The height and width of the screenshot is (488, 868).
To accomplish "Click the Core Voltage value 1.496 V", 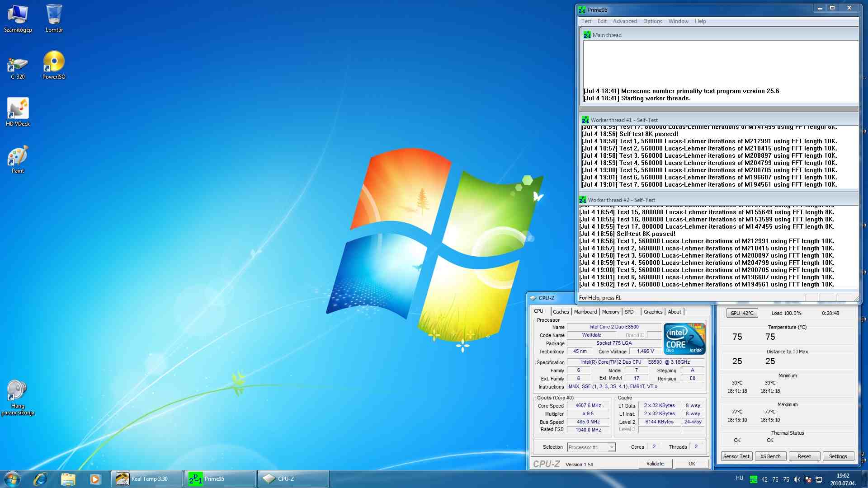I will pos(645,352).
